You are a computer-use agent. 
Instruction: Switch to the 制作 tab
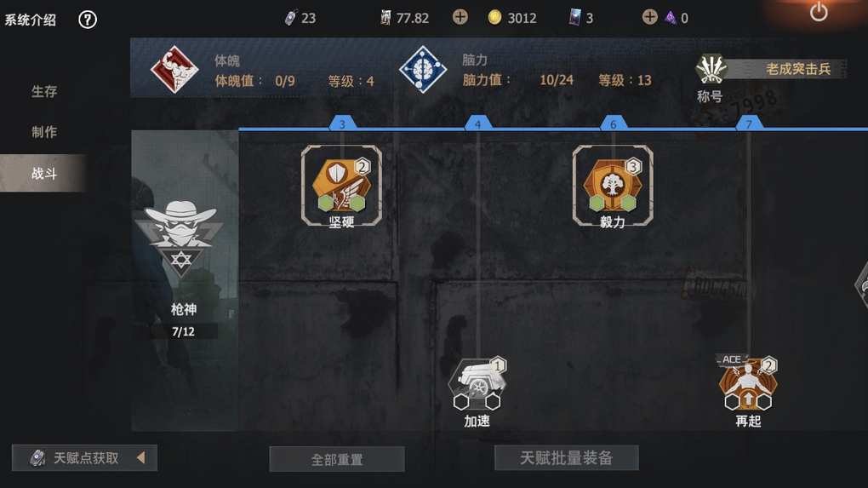44,132
